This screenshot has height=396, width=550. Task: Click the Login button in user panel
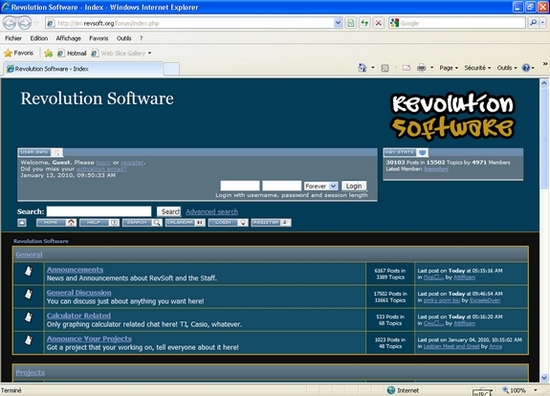click(x=354, y=186)
